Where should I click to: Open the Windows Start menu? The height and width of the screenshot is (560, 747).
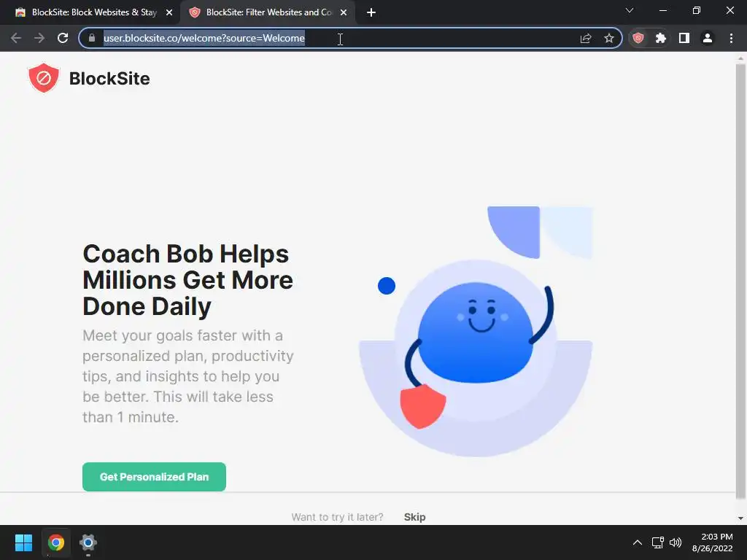(23, 542)
